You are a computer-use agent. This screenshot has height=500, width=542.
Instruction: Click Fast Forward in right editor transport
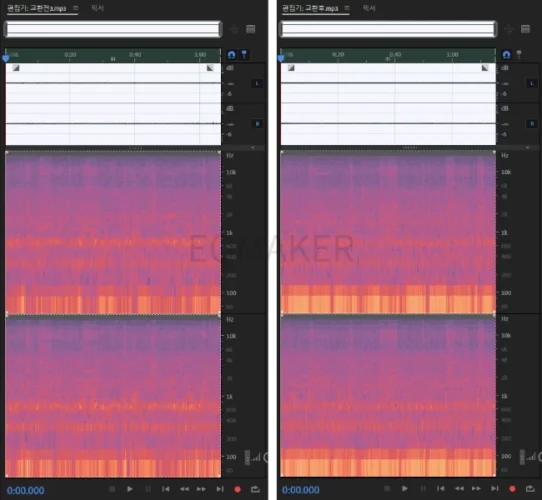tap(476, 489)
